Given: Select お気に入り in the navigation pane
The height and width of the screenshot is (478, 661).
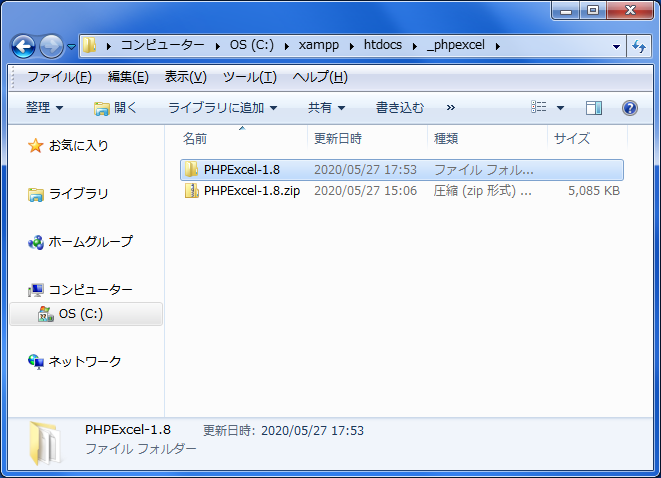Looking at the screenshot, I should click(x=78, y=146).
